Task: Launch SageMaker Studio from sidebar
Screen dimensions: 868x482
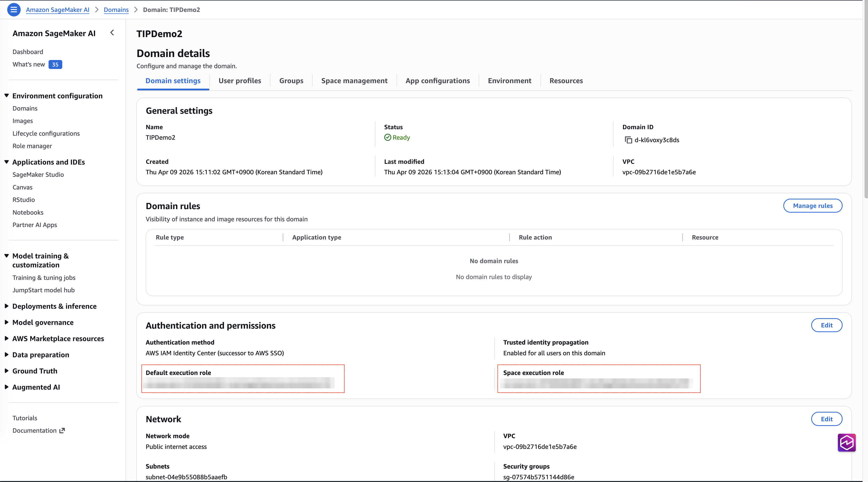Action: (x=38, y=175)
